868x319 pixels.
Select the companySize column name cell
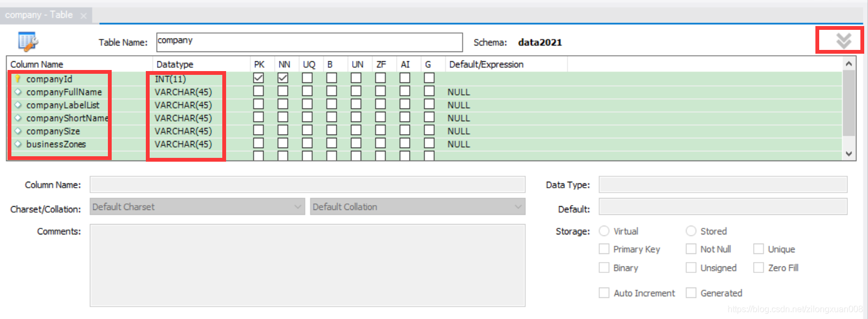[53, 131]
